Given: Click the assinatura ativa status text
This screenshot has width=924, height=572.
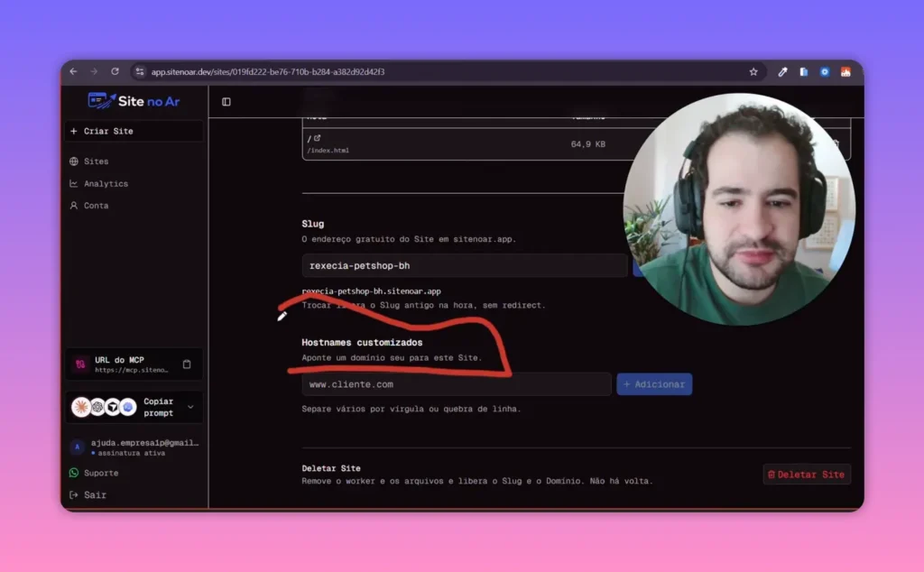Looking at the screenshot, I should pos(132,453).
